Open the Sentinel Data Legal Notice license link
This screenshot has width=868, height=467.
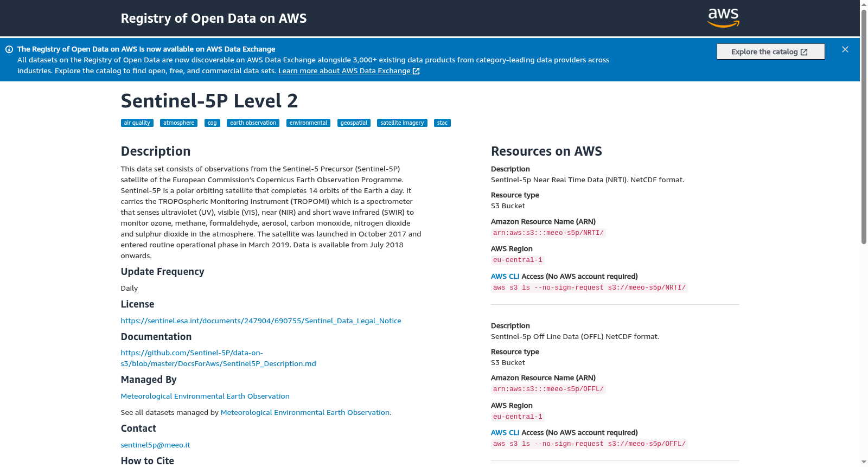coord(261,321)
